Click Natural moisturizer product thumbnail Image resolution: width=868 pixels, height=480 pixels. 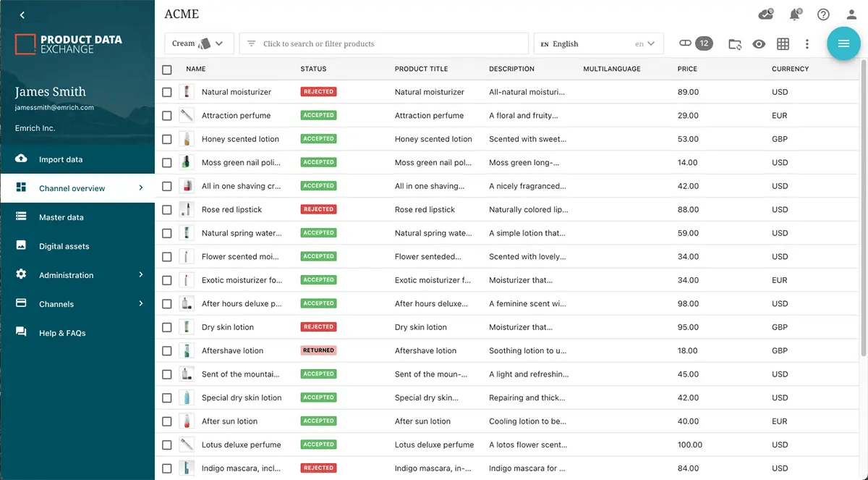click(x=187, y=92)
